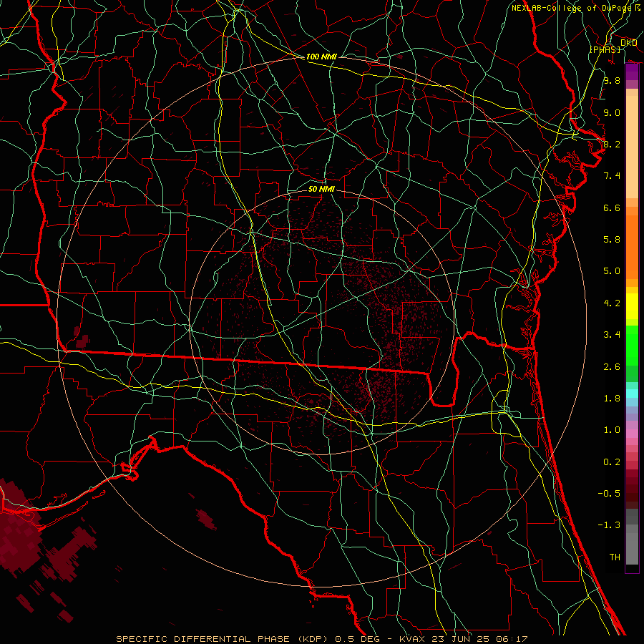The height and width of the screenshot is (644, 644).
Task: Click the 100 NMI range ring label
Action: (x=321, y=57)
